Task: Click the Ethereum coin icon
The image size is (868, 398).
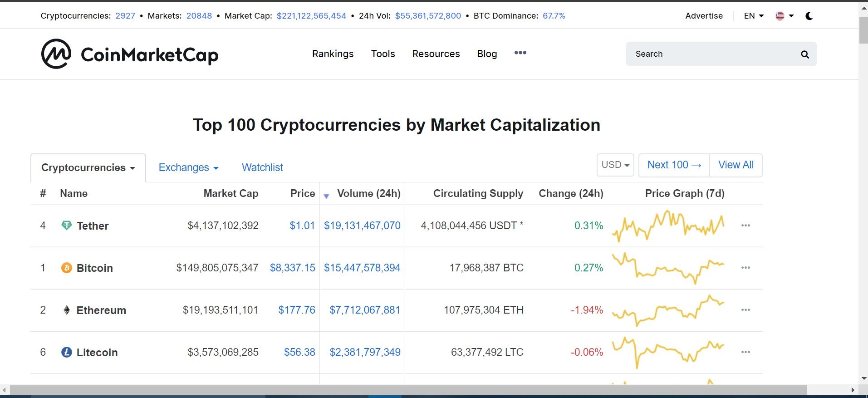Action: click(67, 310)
